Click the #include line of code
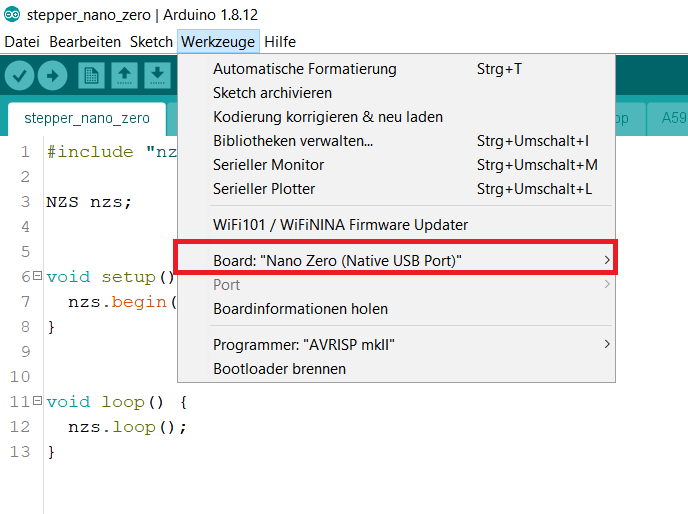This screenshot has width=688, height=514. tap(112, 152)
